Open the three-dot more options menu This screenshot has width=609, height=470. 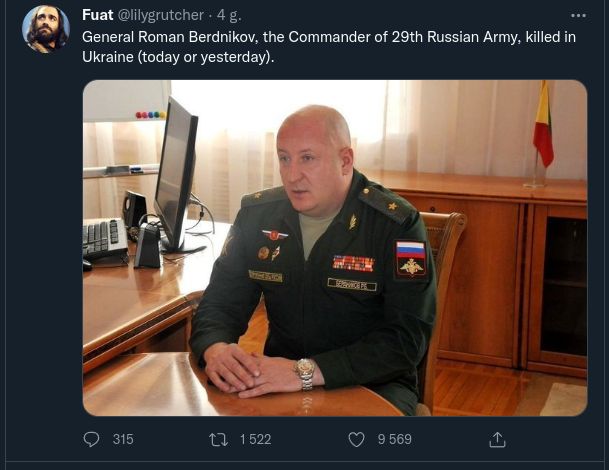pos(578,16)
